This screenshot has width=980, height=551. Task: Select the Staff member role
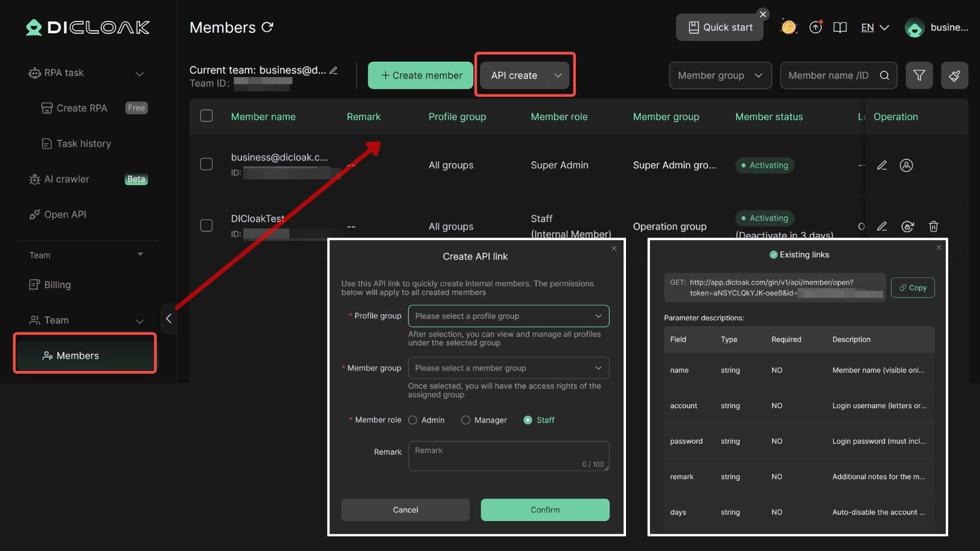click(528, 420)
